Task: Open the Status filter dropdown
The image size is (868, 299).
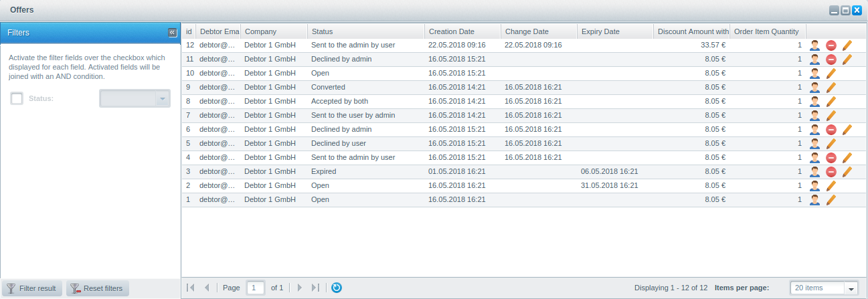Action: [x=162, y=99]
